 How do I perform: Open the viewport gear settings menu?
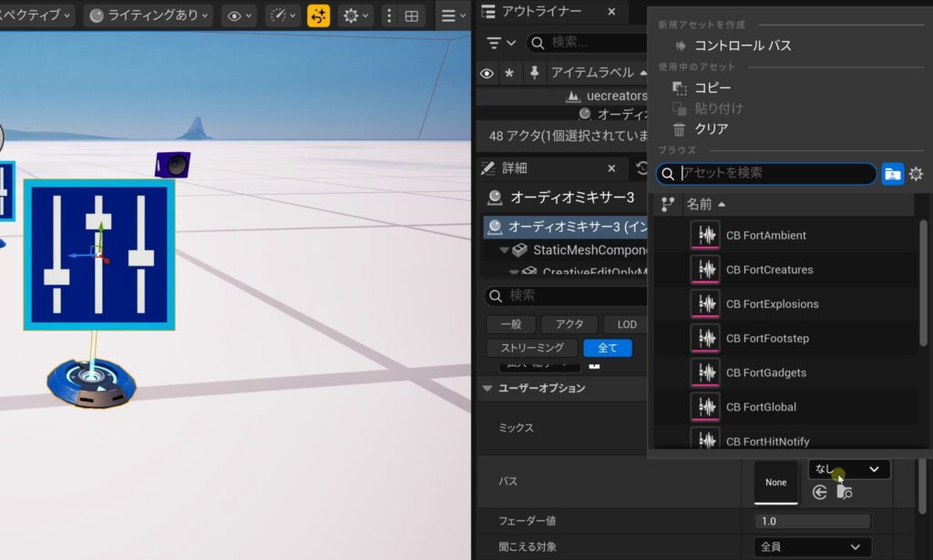pyautogui.click(x=354, y=15)
